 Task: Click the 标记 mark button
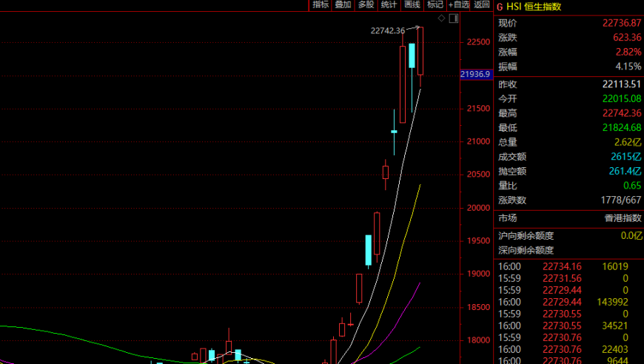(435, 5)
